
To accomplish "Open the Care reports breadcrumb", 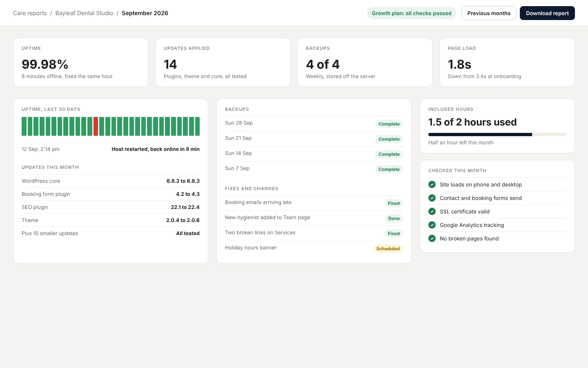I will pos(30,13).
